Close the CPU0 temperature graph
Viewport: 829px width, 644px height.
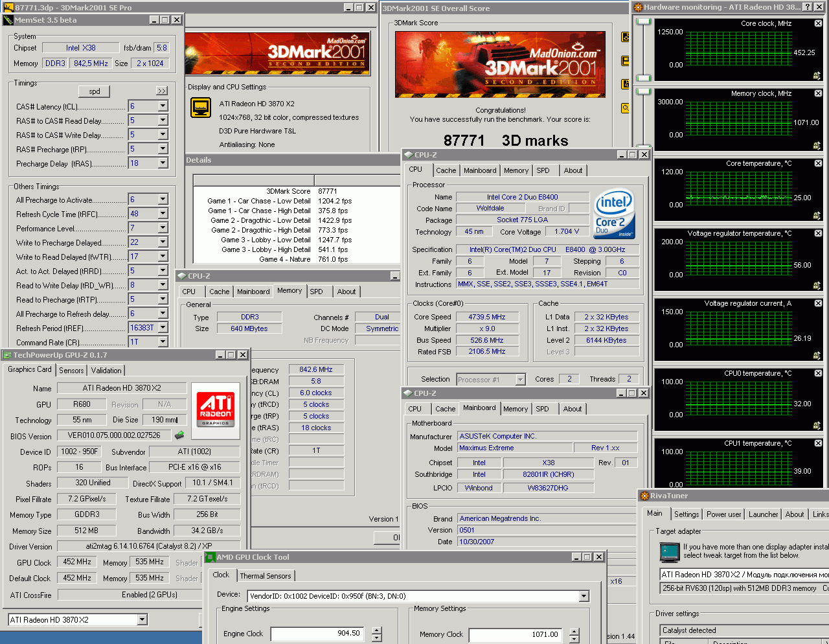coord(818,373)
